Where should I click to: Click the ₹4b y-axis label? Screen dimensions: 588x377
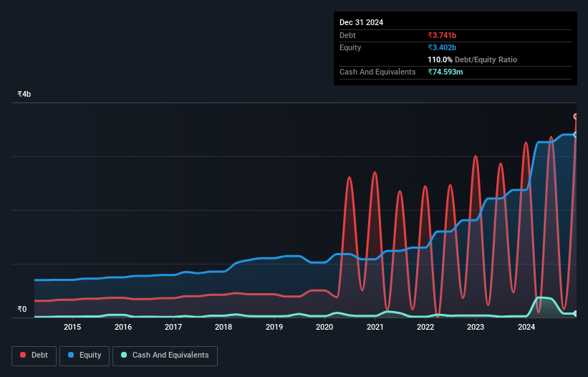pos(24,94)
